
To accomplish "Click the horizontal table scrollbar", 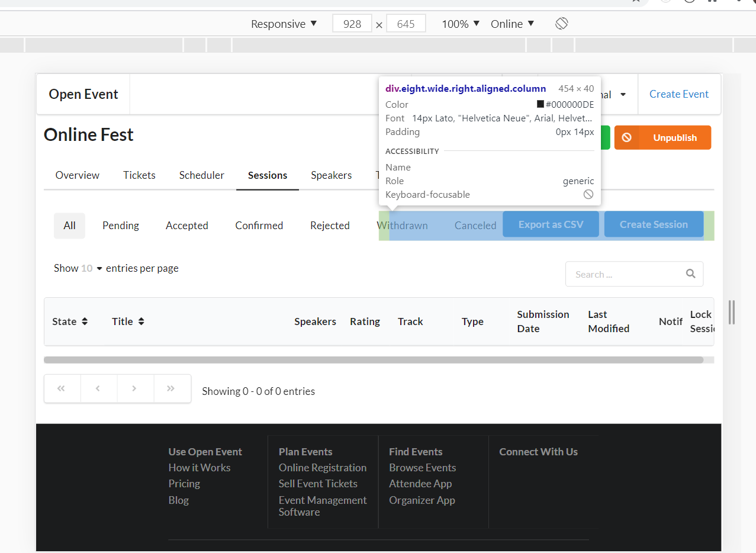I will [x=374, y=360].
